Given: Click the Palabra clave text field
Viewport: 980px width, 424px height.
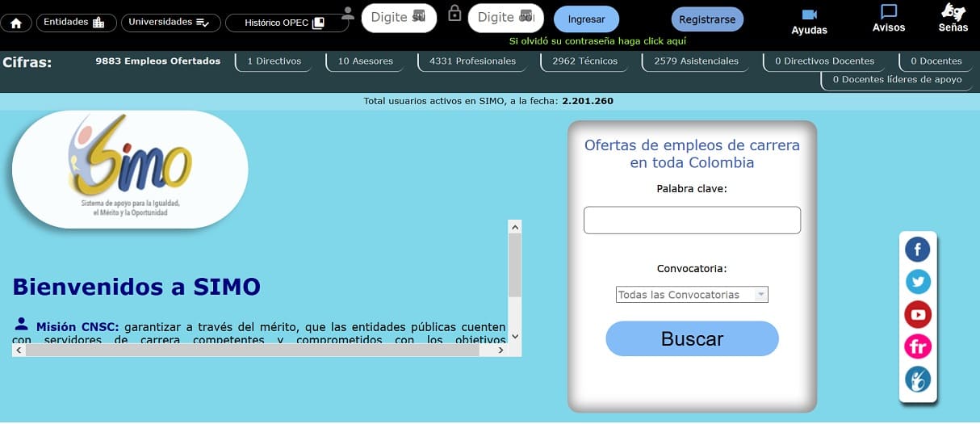Looking at the screenshot, I should [692, 220].
